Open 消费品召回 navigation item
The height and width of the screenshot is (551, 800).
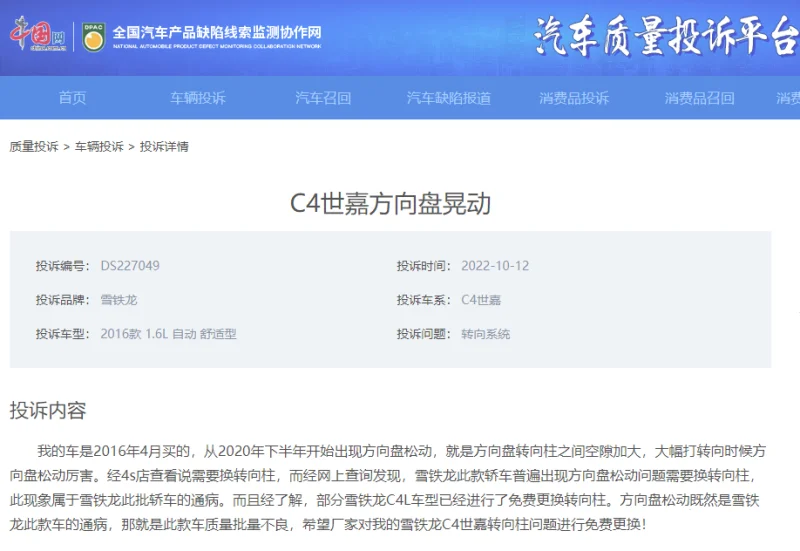click(x=699, y=98)
